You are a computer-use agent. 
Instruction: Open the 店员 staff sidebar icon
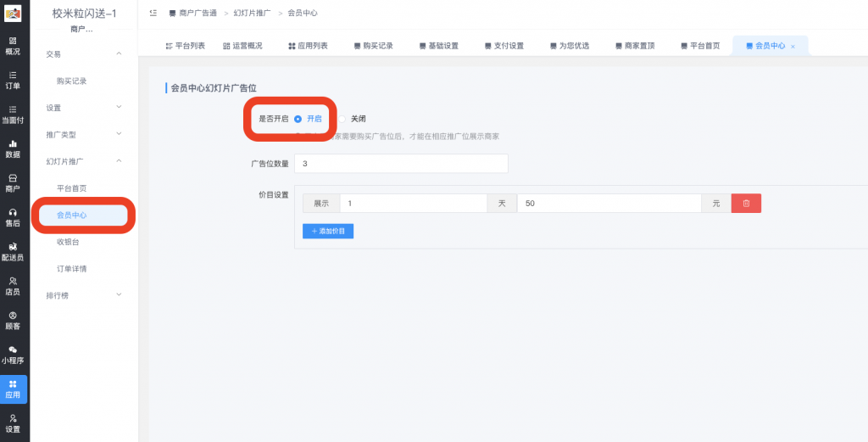point(13,287)
